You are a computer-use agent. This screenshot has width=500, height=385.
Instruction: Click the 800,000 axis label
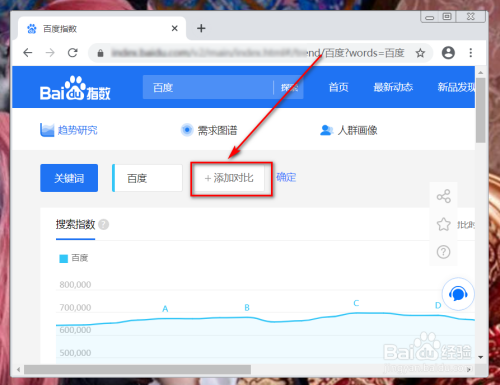coord(75,285)
